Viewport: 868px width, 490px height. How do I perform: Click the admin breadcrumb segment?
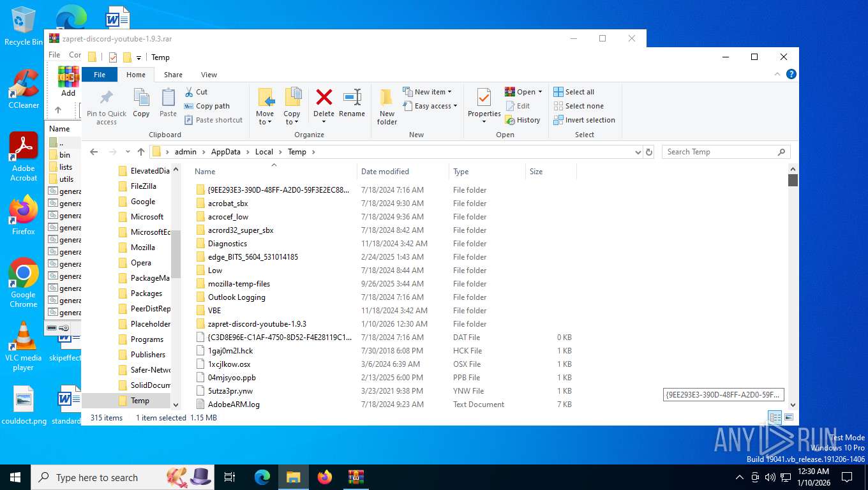click(186, 152)
